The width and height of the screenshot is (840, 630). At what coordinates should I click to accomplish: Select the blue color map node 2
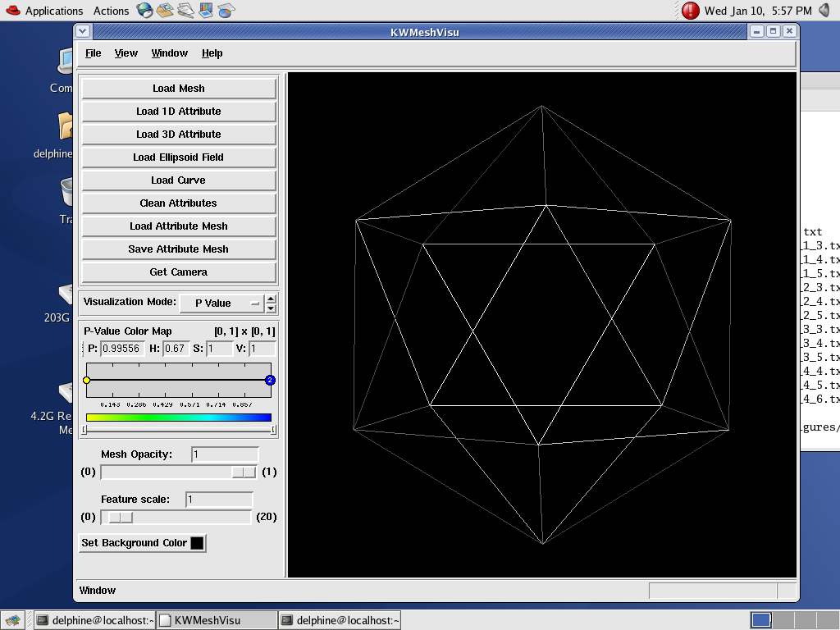coord(270,381)
